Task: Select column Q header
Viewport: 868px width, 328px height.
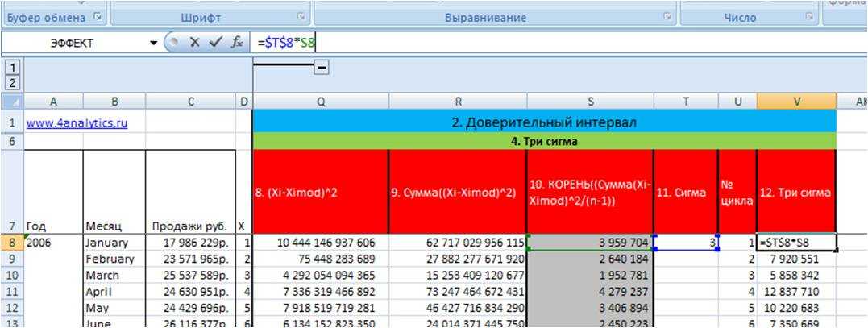Action: (321, 102)
